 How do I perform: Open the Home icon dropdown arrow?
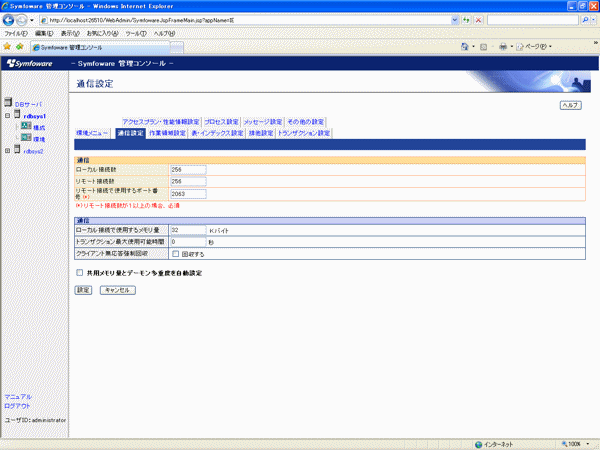click(473, 47)
